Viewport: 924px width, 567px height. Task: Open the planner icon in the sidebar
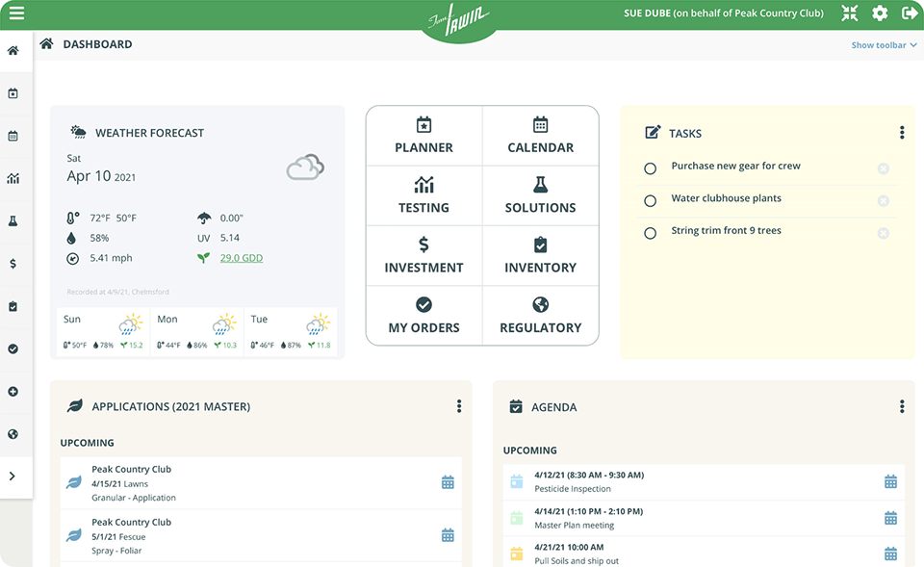coord(13,93)
